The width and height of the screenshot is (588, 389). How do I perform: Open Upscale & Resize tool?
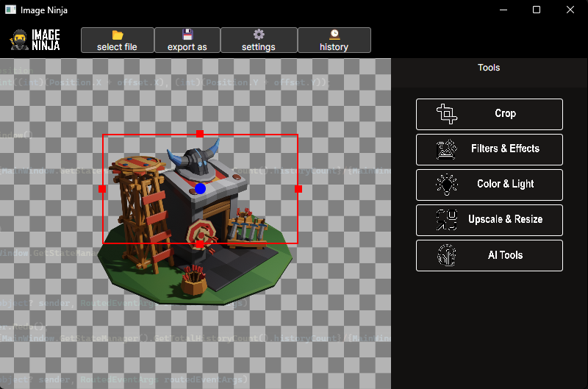(x=490, y=220)
